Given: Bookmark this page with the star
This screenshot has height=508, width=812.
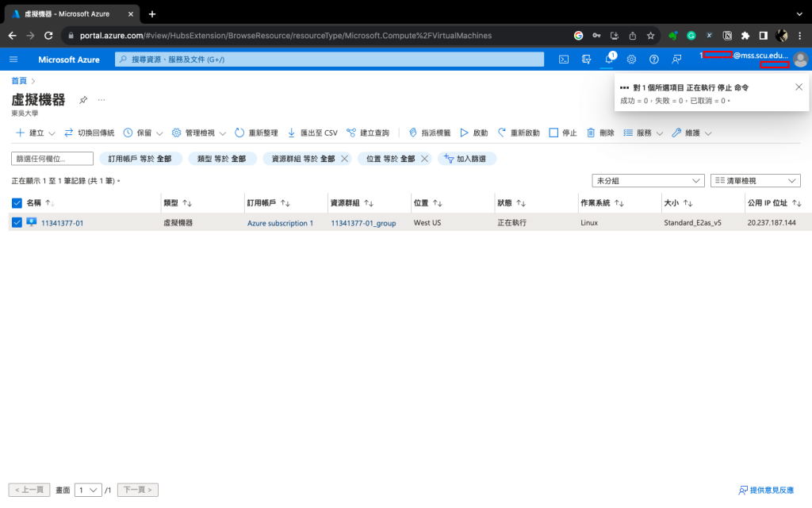Looking at the screenshot, I should coord(650,35).
